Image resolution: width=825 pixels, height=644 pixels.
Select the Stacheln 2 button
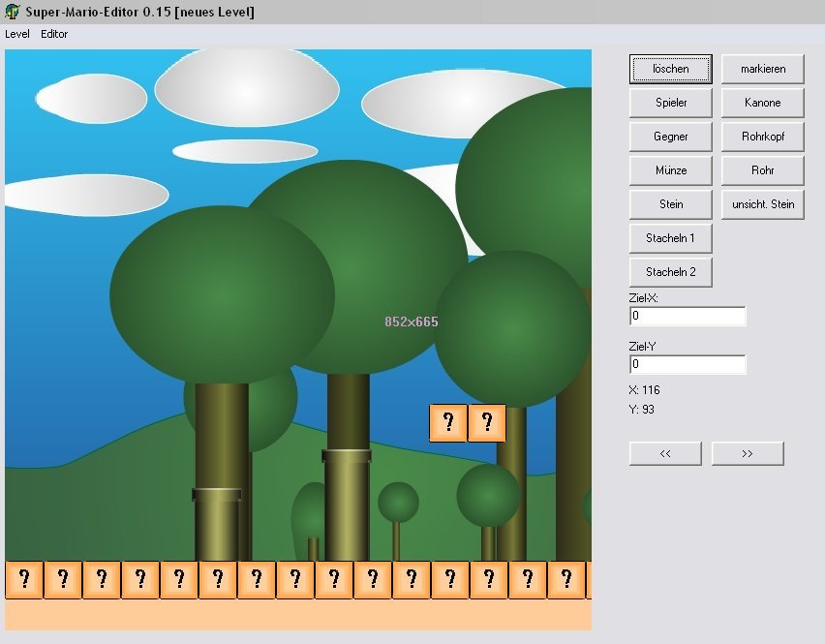671,272
